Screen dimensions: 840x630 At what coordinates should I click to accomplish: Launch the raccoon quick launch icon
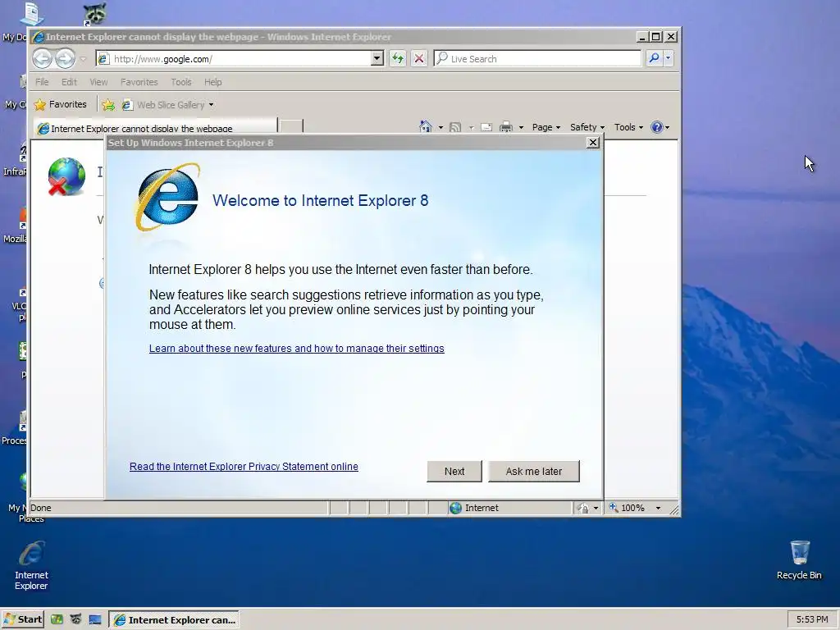pyautogui.click(x=75, y=619)
